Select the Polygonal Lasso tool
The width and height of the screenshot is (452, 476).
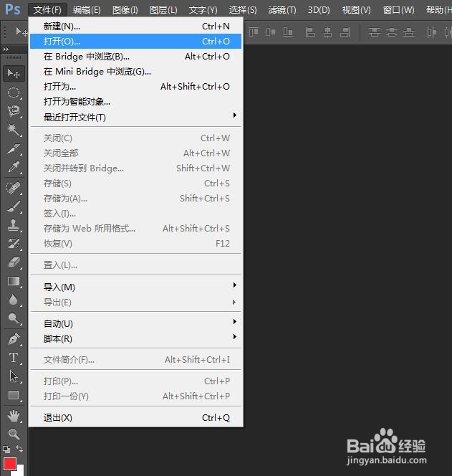(14, 111)
